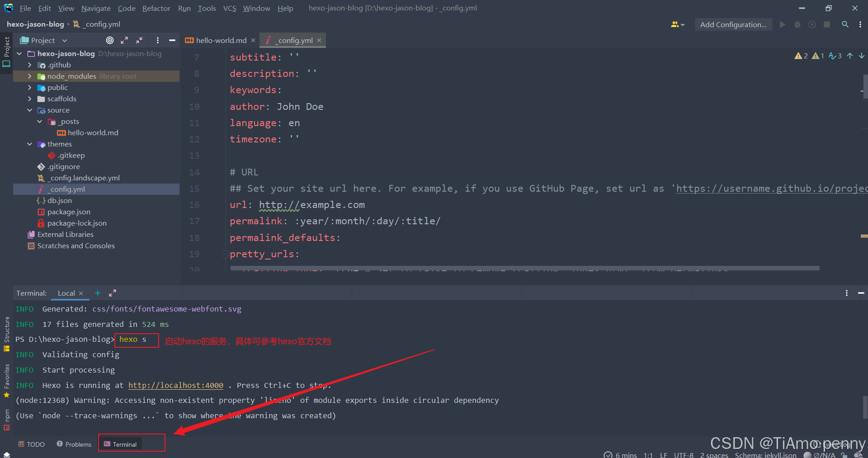The image size is (868, 458).
Task: Click Expand All in Project panel
Action: pos(124,40)
